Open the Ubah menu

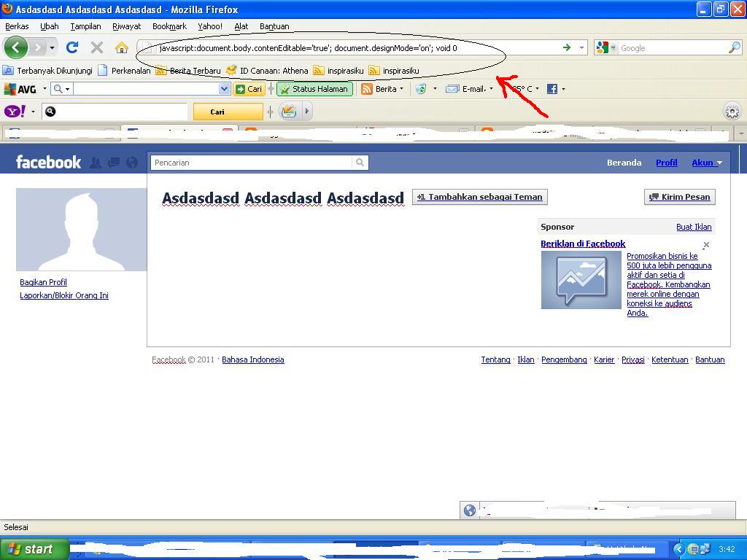pyautogui.click(x=50, y=26)
